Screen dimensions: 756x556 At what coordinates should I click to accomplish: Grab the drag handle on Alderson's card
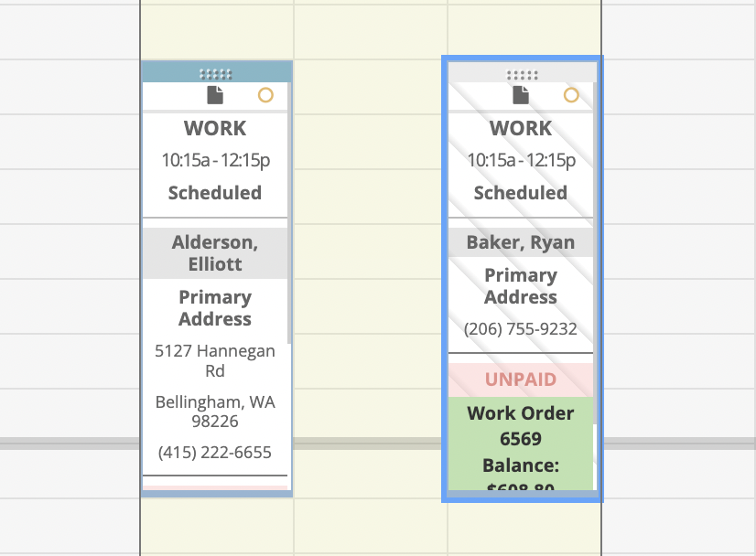coord(215,74)
